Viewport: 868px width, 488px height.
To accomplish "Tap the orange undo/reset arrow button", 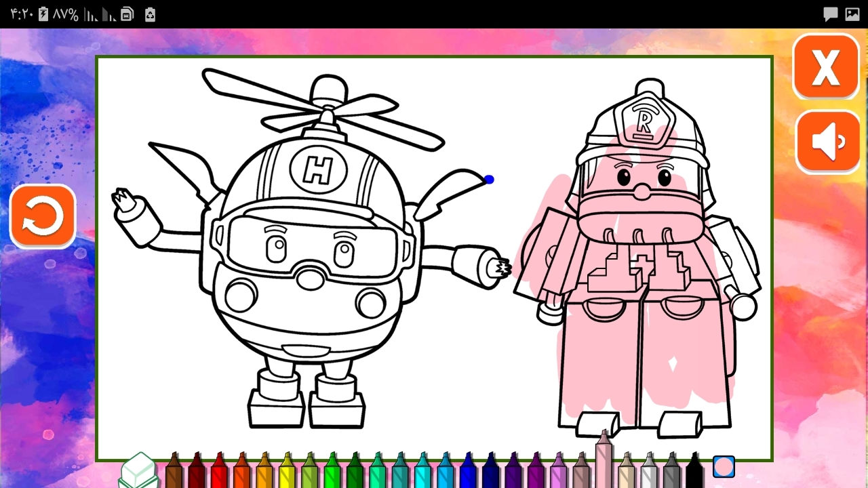I will click(x=43, y=217).
